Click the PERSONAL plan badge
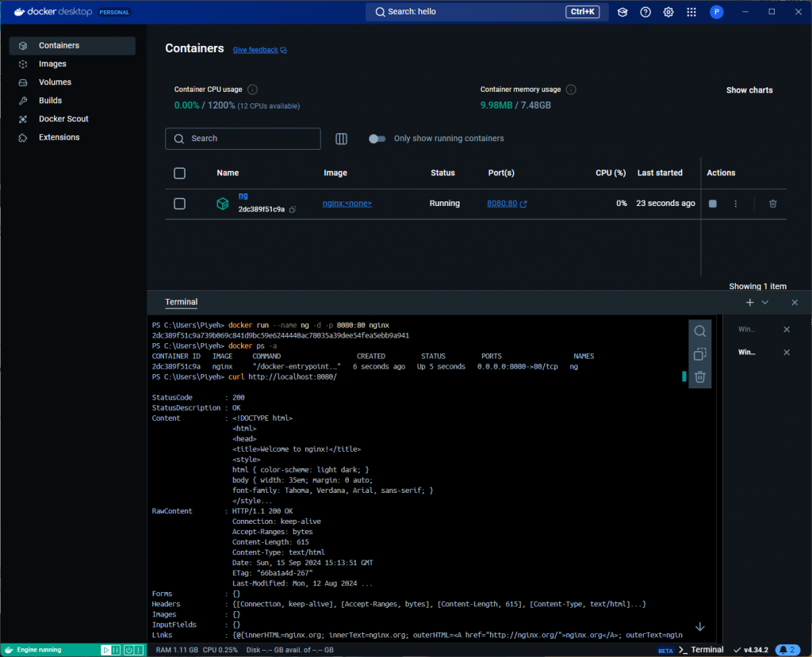The width and height of the screenshot is (812, 657). pyautogui.click(x=114, y=13)
